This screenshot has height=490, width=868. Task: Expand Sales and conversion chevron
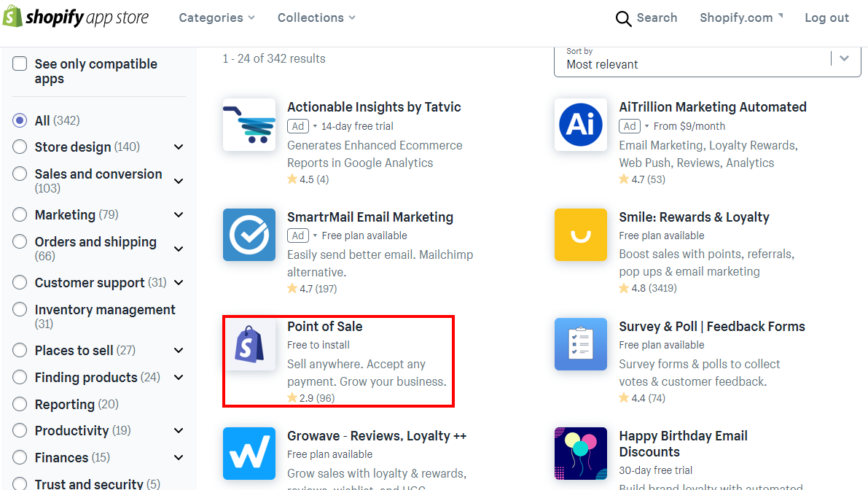179,181
